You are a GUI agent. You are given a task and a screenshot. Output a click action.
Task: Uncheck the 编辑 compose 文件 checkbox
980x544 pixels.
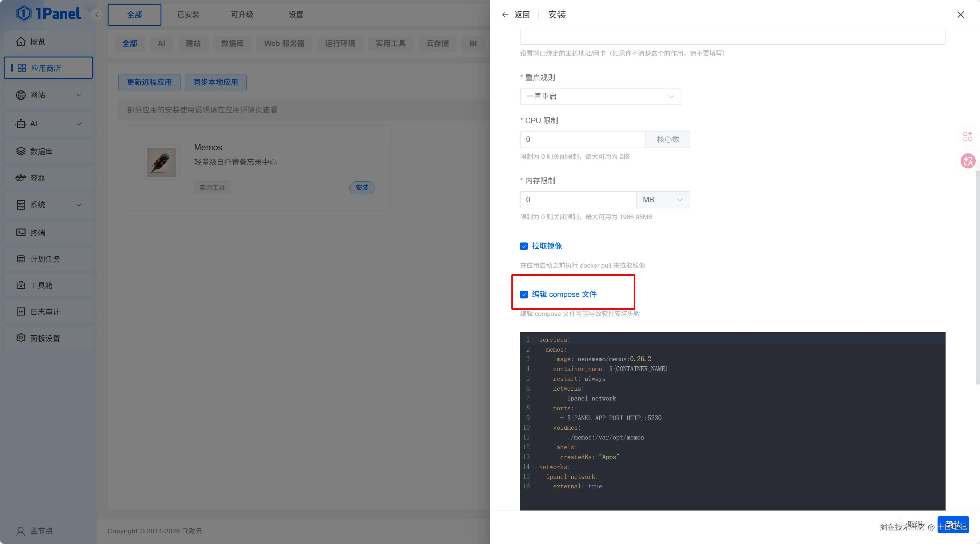(x=524, y=294)
